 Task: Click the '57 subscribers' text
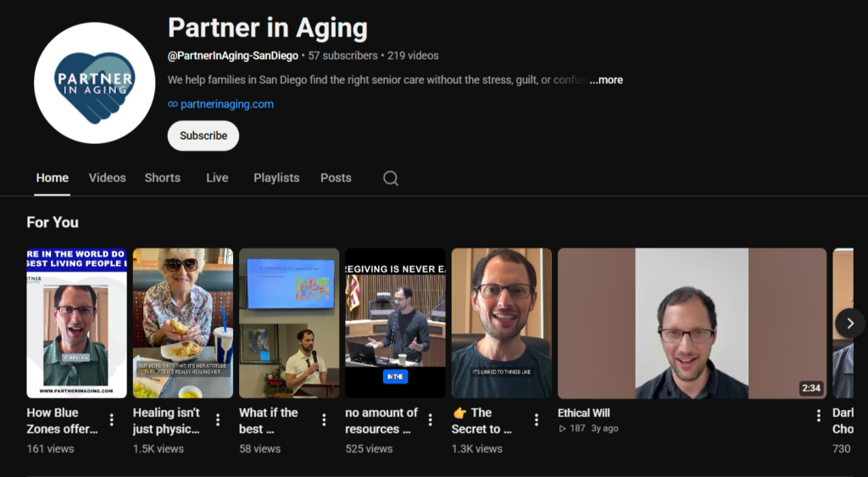342,56
